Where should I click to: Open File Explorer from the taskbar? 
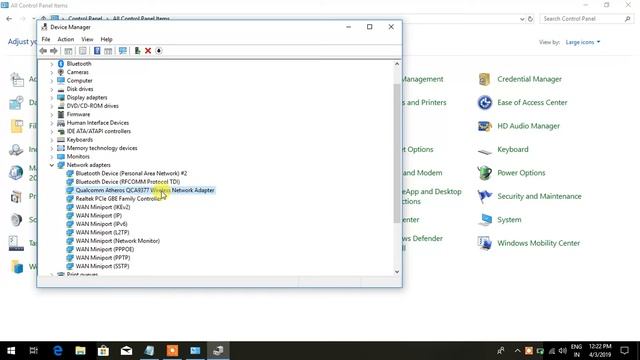pyautogui.click(x=80, y=351)
